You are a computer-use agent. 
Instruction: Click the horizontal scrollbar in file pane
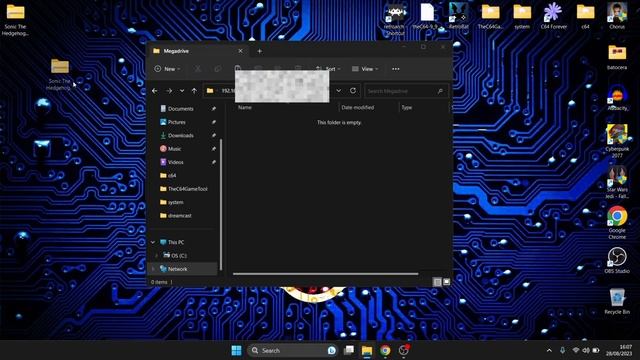click(x=325, y=274)
